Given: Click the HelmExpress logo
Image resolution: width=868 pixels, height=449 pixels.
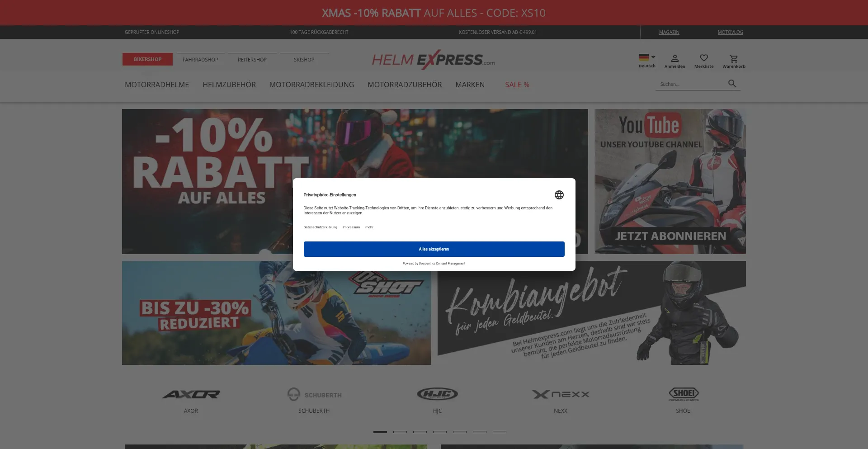Looking at the screenshot, I should click(433, 59).
